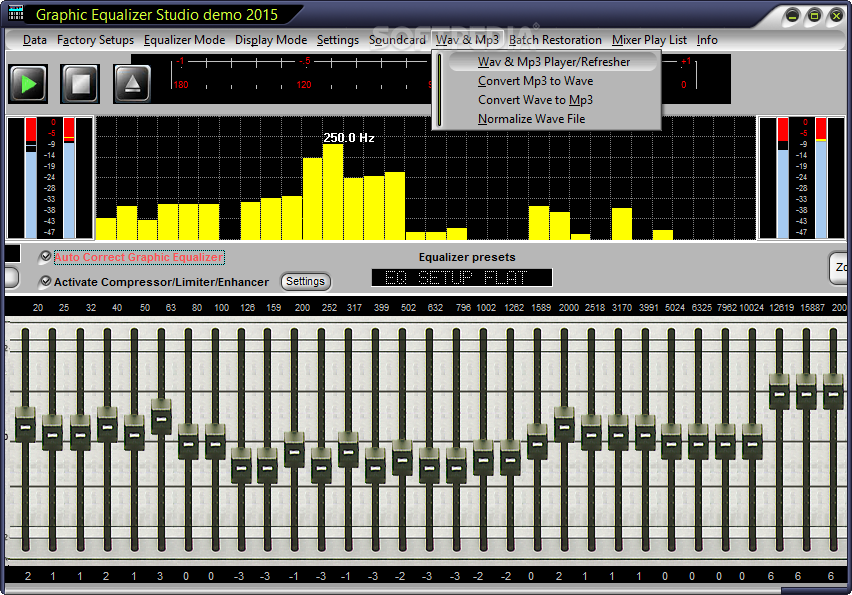This screenshot has height=595, width=852.
Task: Open the Settings menu in menu bar
Action: (337, 40)
